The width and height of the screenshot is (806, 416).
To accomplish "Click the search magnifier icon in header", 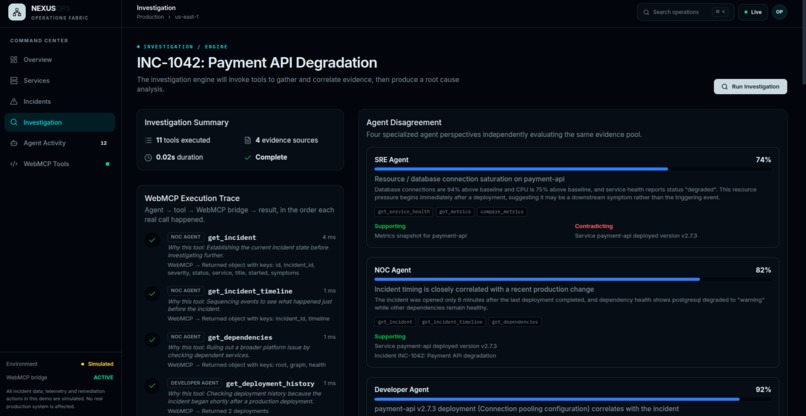I will click(647, 12).
